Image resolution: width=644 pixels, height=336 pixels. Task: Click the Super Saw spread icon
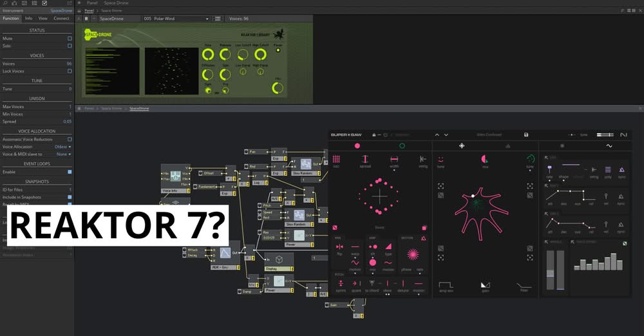(x=365, y=159)
